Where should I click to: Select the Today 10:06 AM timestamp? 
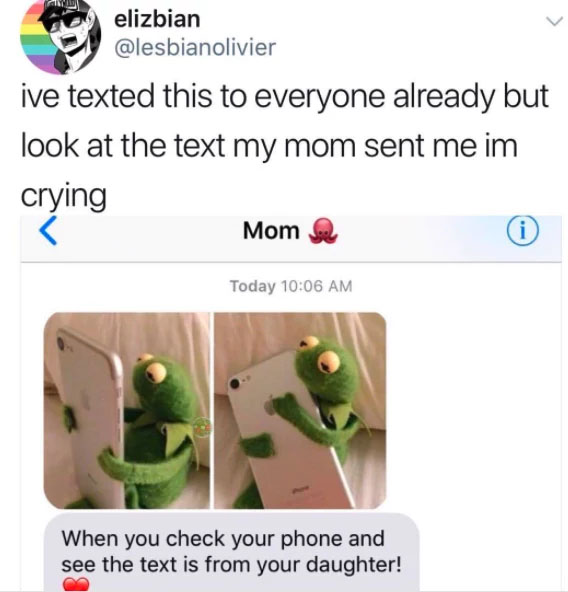click(x=291, y=286)
